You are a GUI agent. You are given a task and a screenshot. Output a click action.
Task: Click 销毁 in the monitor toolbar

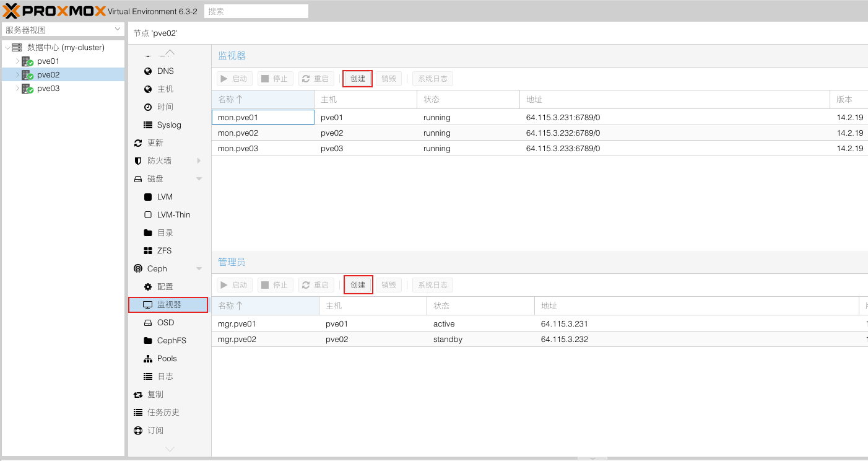click(x=389, y=79)
